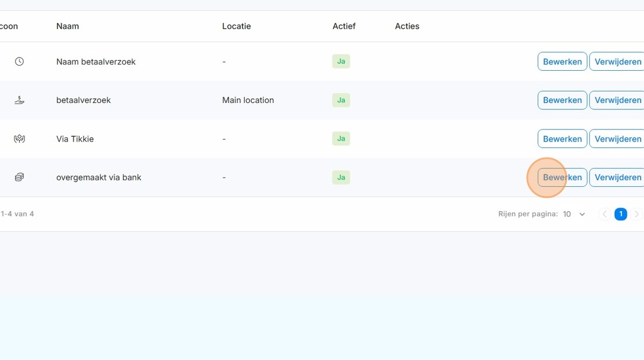Click the Ja badge in overgemaakt via bank row

[341, 177]
